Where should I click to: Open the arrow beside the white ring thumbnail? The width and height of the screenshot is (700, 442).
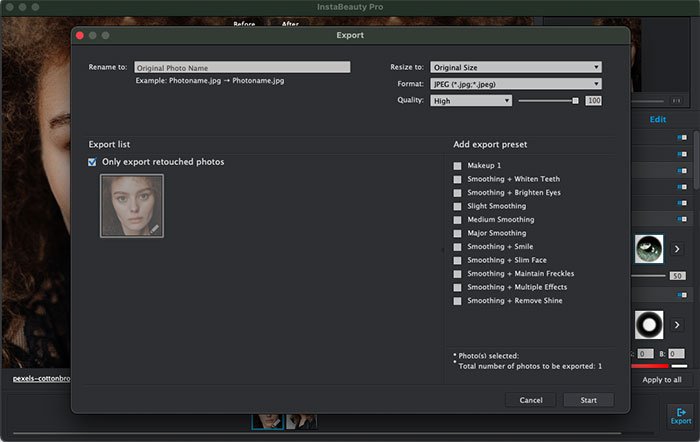[677, 325]
